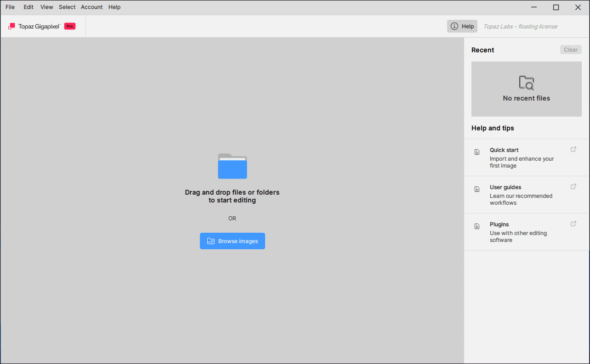
Task: Open the Edit menu
Action: coord(28,7)
